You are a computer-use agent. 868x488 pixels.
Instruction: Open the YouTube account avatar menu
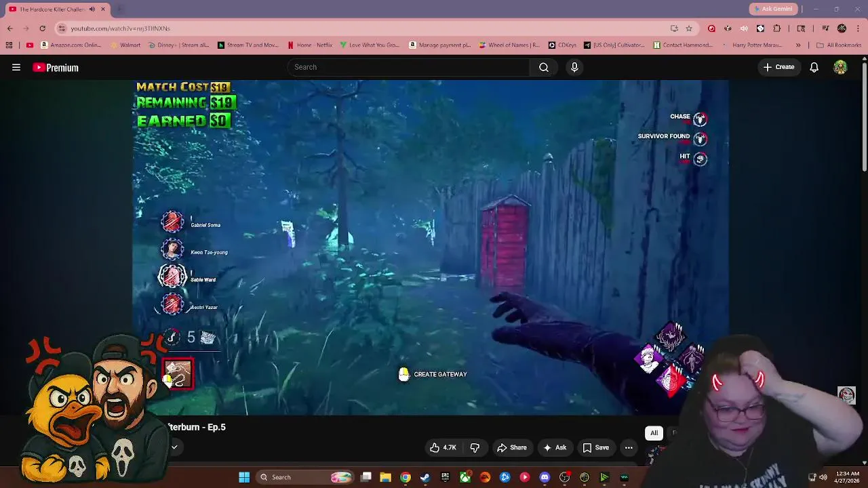(840, 67)
